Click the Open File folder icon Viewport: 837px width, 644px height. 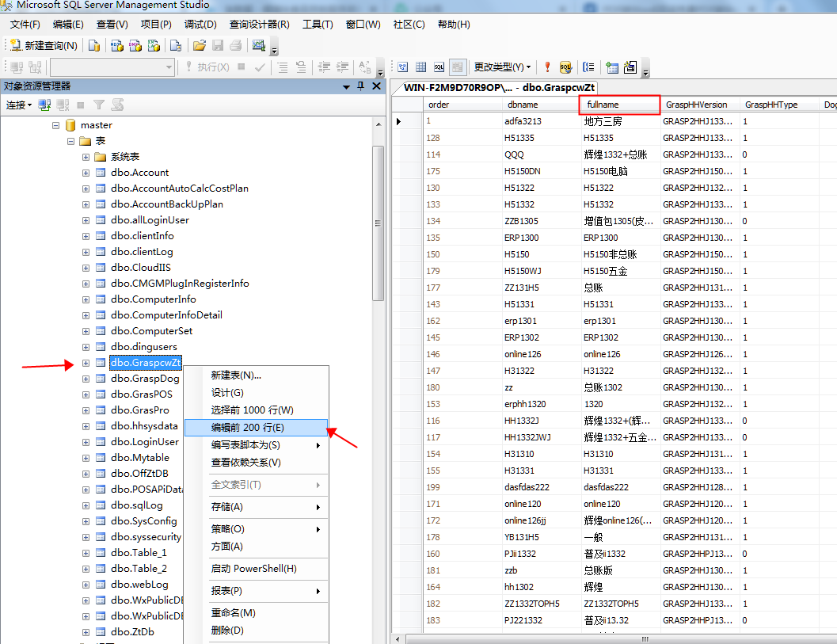click(x=200, y=45)
